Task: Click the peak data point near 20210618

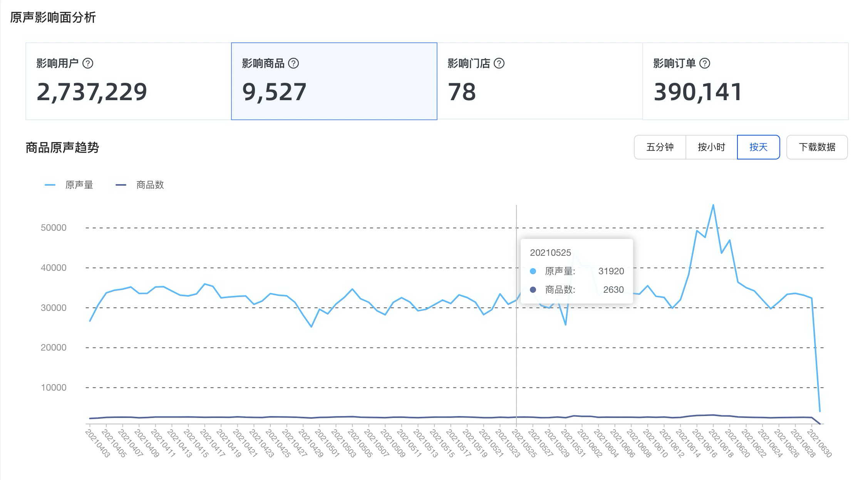Action: pyautogui.click(x=713, y=205)
